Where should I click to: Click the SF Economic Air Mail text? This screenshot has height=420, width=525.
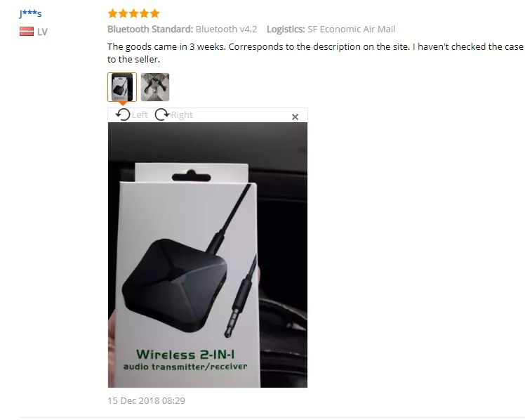pos(351,29)
